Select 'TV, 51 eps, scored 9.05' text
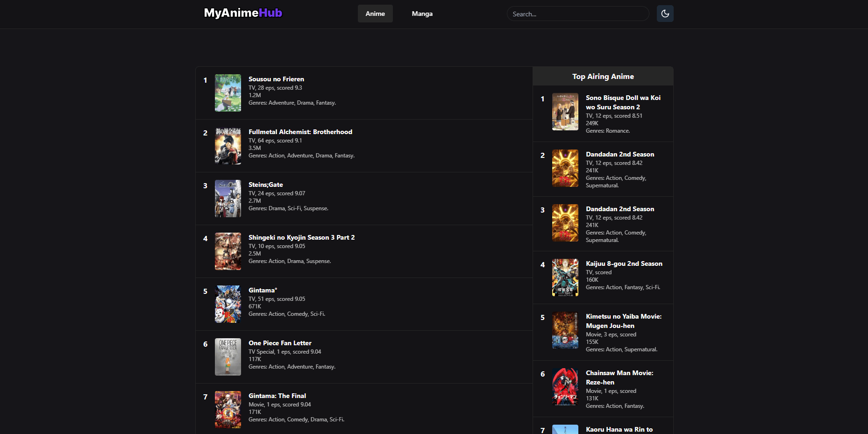 [x=277, y=299]
